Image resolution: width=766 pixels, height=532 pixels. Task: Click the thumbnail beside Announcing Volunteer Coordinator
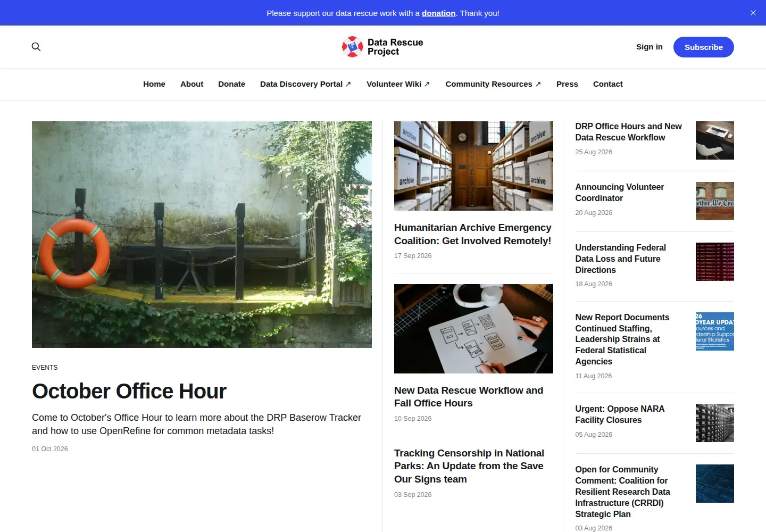click(715, 201)
